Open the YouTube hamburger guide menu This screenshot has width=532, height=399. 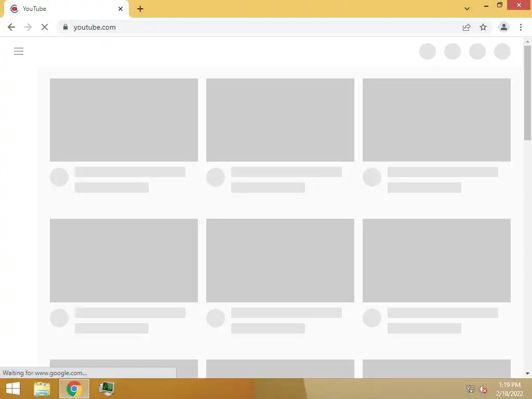click(x=19, y=51)
